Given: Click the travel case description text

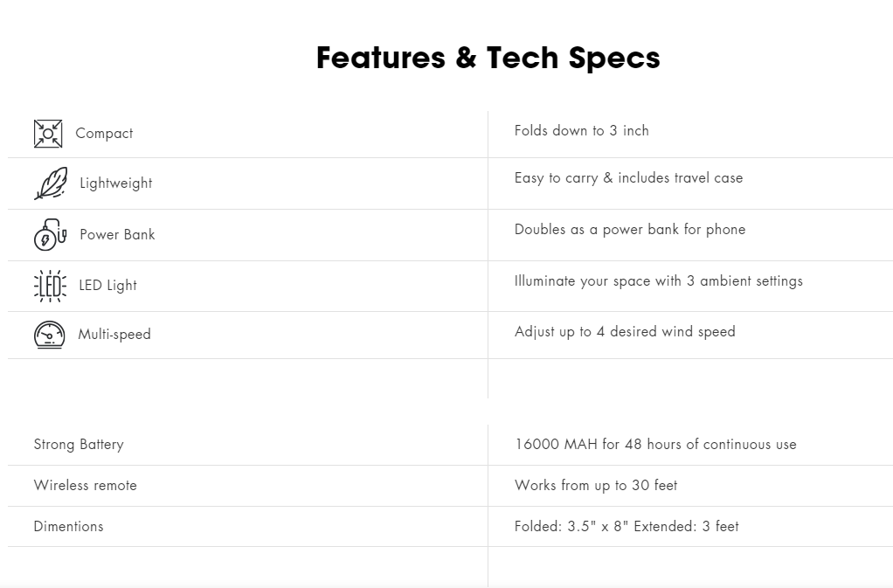Looking at the screenshot, I should (x=628, y=178).
